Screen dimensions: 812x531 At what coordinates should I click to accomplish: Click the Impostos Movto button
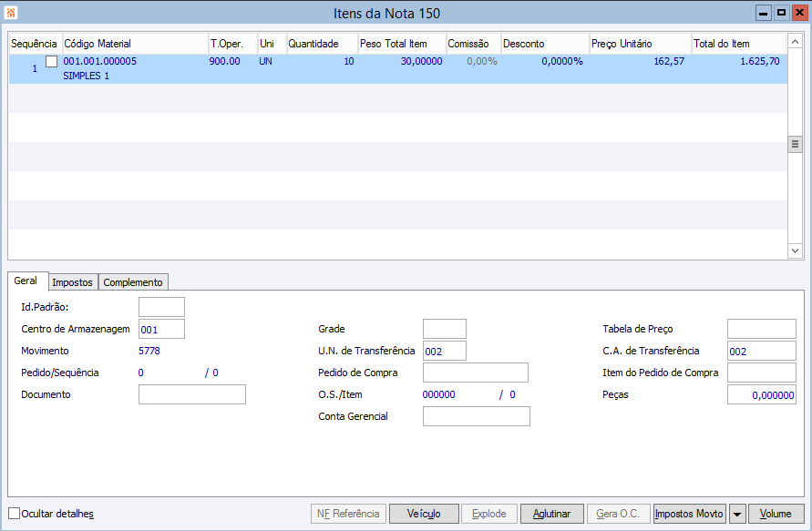point(689,514)
